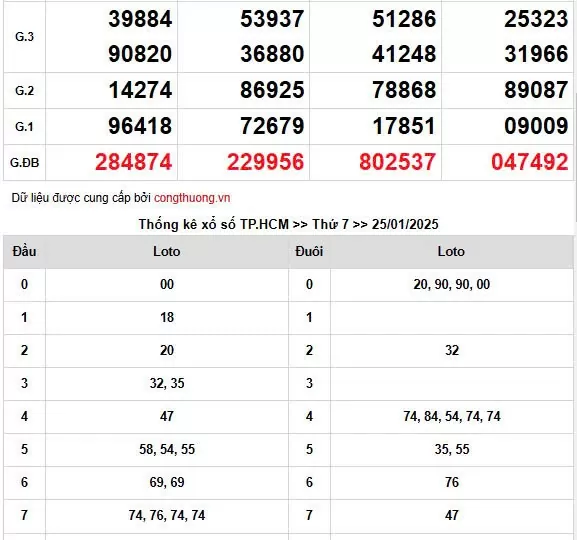577x540 pixels.
Task: Click the first Loto column header
Action: pos(167,251)
